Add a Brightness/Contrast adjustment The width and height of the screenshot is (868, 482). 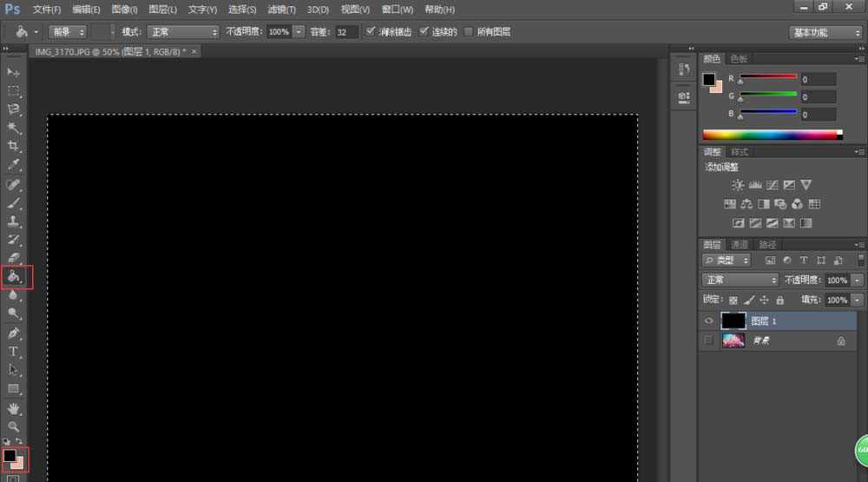coord(737,185)
